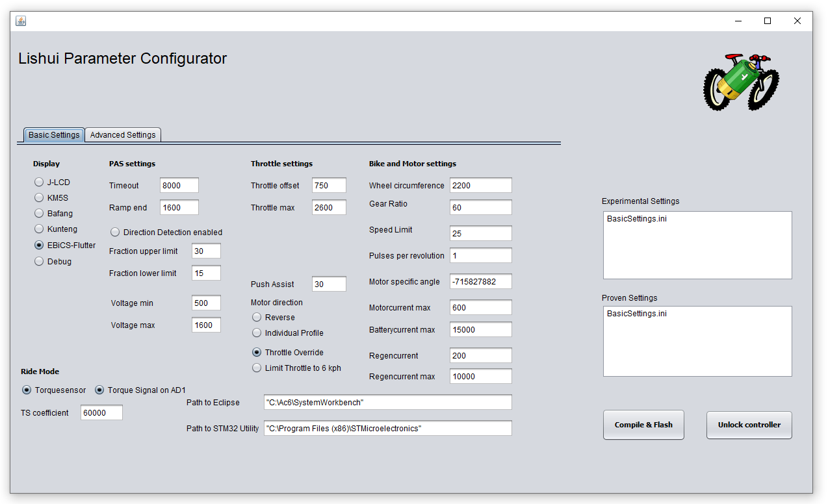Viewport: 828px width, 504px height.
Task: Select the J-LCD display option
Action: point(53,183)
